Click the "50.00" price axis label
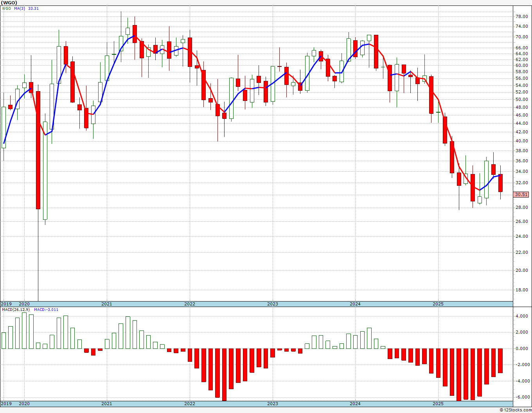 pyautogui.click(x=521, y=100)
